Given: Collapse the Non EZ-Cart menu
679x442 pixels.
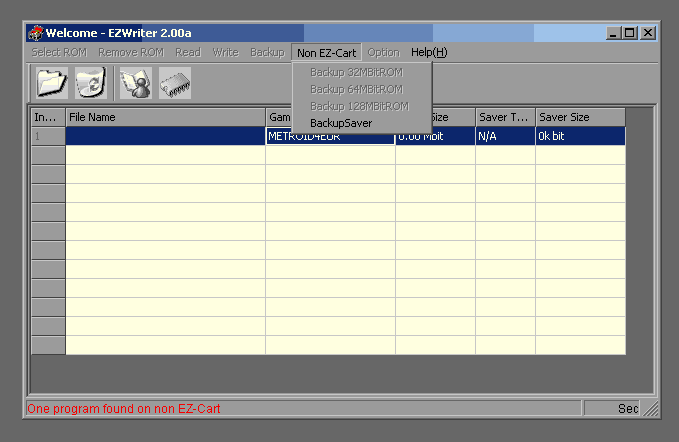Looking at the screenshot, I should pos(327,53).
